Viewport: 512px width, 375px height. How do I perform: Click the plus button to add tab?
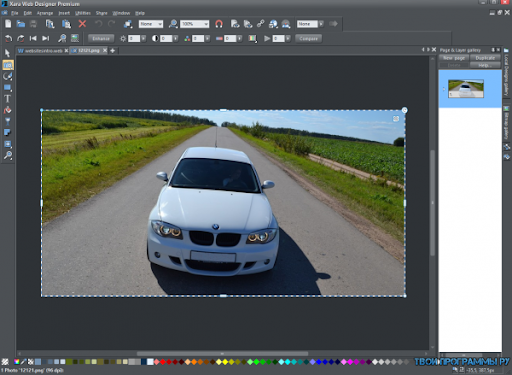point(113,51)
